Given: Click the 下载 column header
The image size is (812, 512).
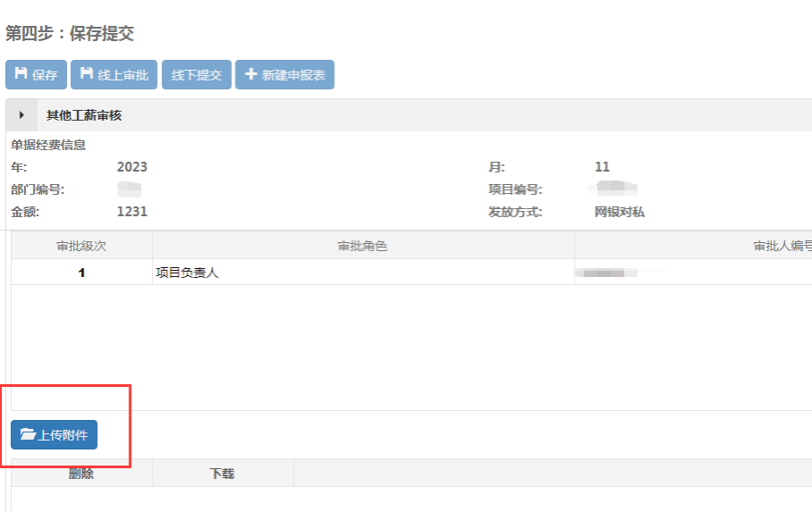Looking at the screenshot, I should click(222, 474).
